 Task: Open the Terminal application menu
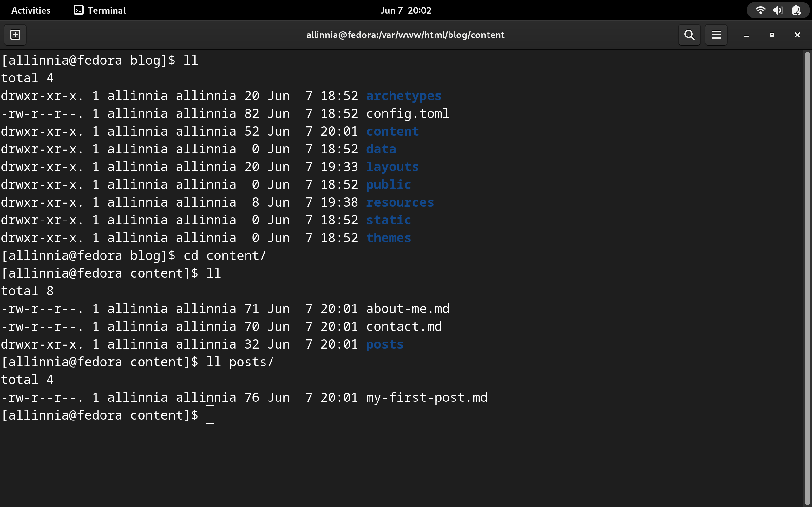tap(106, 10)
